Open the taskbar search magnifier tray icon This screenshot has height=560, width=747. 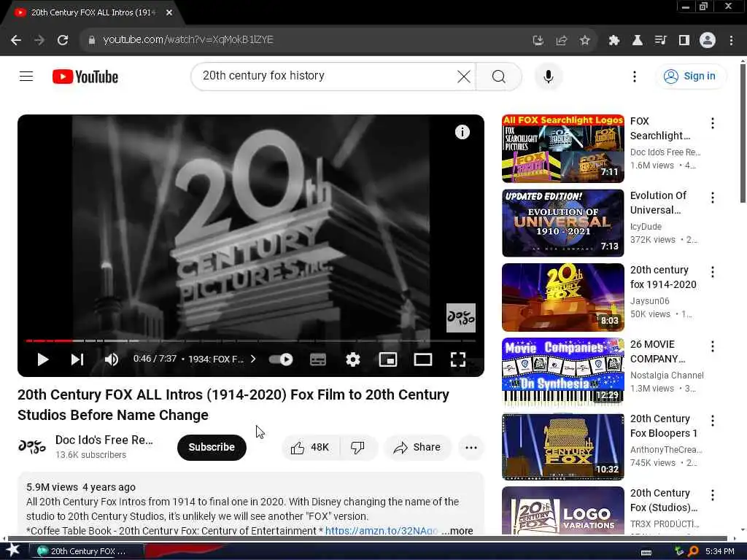(693, 551)
